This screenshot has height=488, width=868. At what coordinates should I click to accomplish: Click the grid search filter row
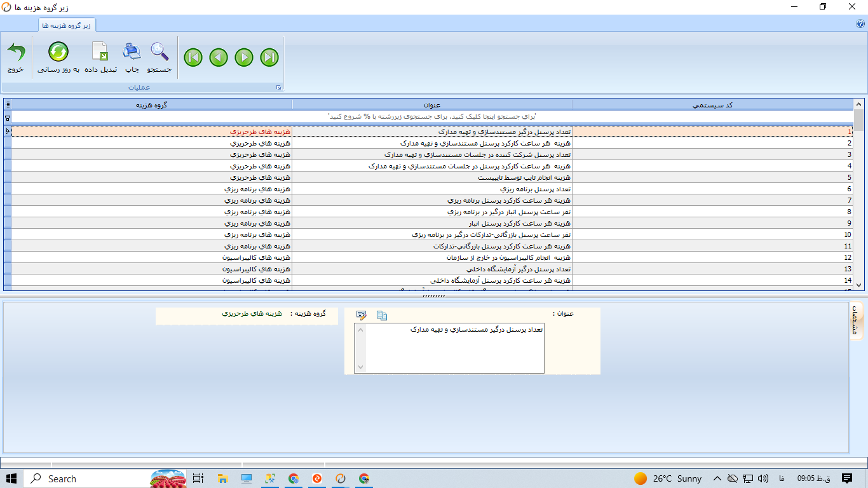(432, 116)
